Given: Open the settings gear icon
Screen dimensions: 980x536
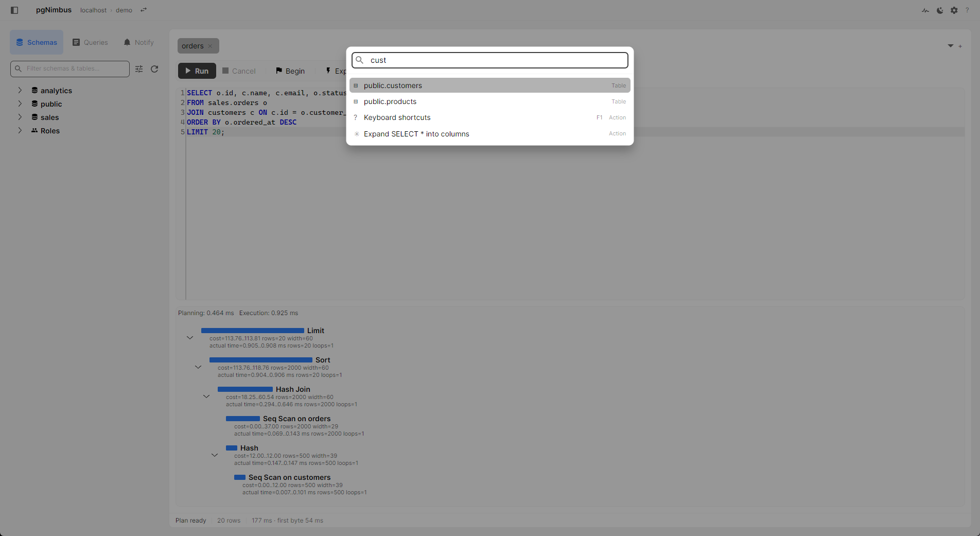Looking at the screenshot, I should tap(954, 10).
